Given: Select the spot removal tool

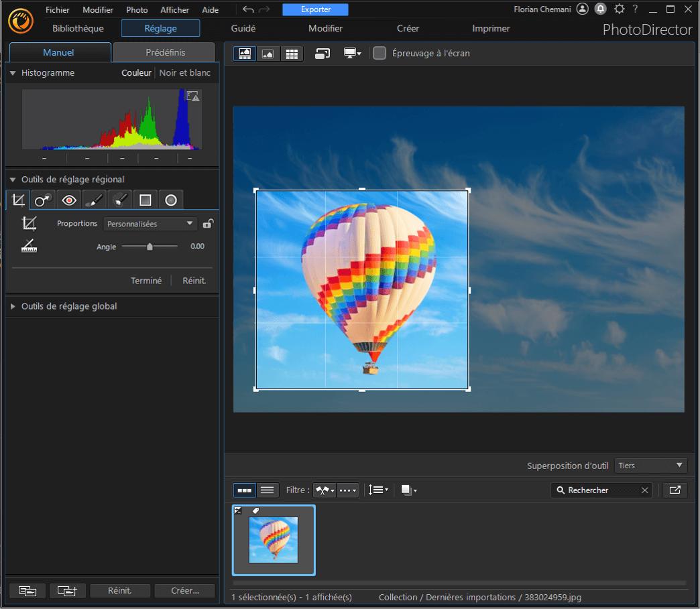Looking at the screenshot, I should coord(44,200).
